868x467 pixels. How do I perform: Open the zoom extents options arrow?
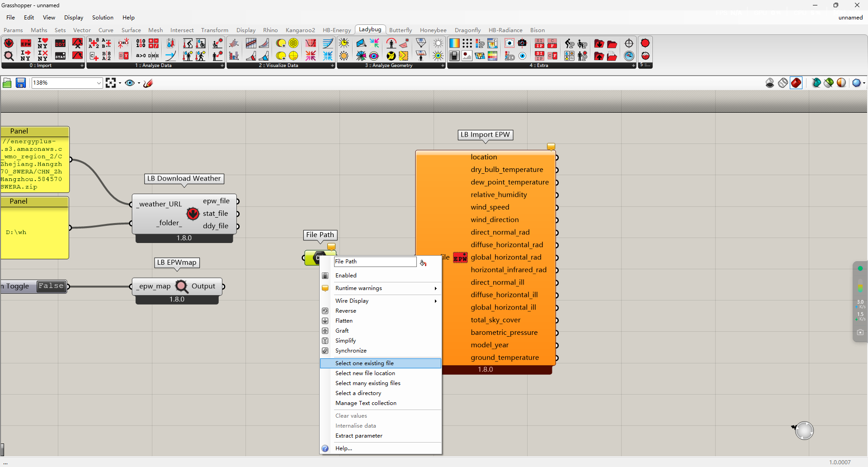tap(120, 83)
